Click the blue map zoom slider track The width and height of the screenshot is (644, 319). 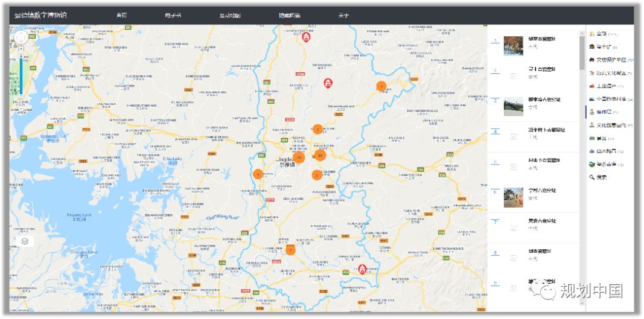(x=21, y=75)
